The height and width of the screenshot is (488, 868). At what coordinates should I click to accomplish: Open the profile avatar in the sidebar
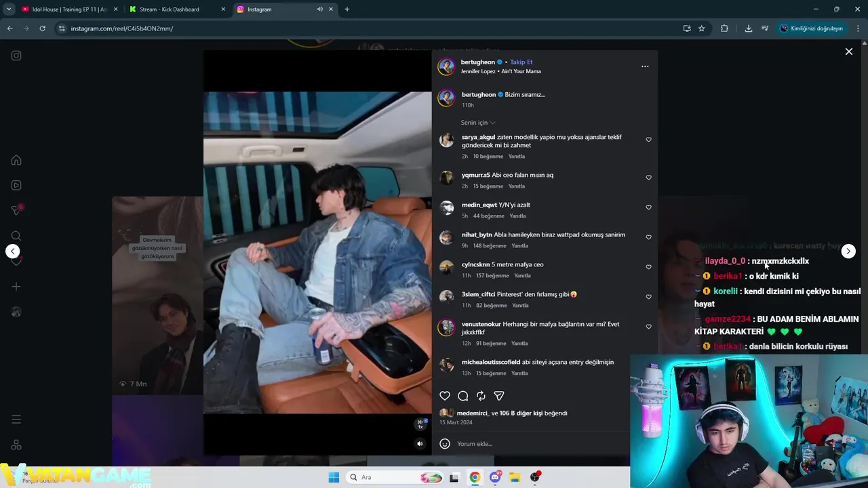pos(16,312)
